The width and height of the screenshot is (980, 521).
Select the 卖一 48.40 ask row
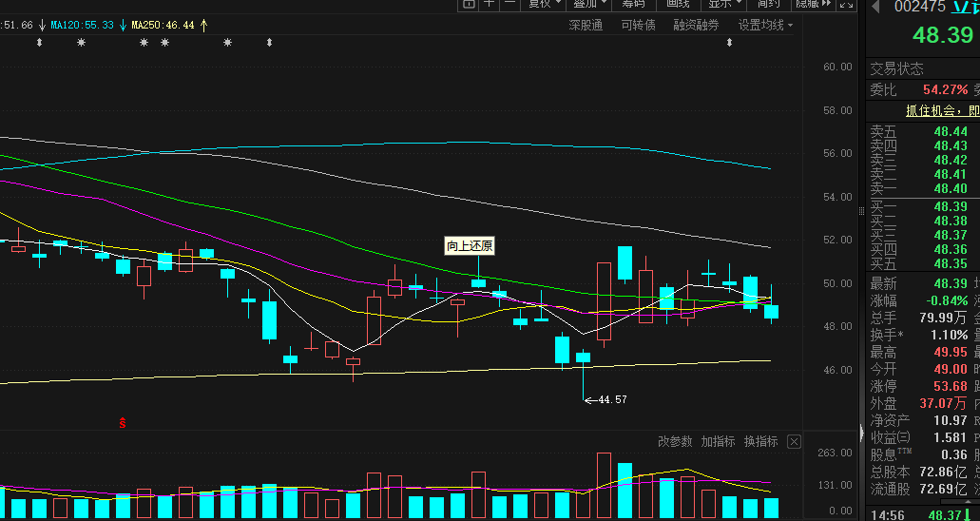click(x=923, y=189)
